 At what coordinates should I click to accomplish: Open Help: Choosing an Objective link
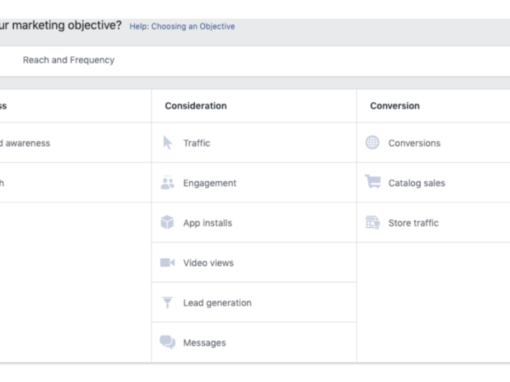tap(182, 26)
